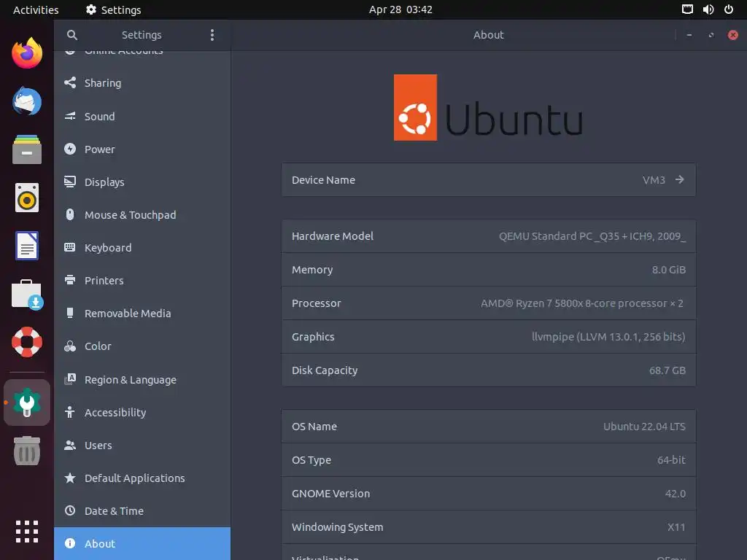This screenshot has height=560, width=747.
Task: Select Sharing in settings sidebar
Action: point(142,83)
